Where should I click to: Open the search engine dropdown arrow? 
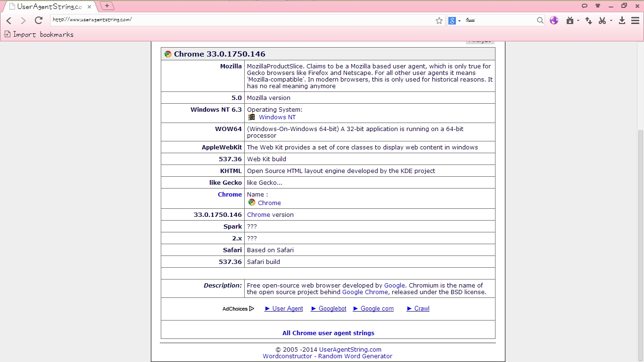(459, 21)
